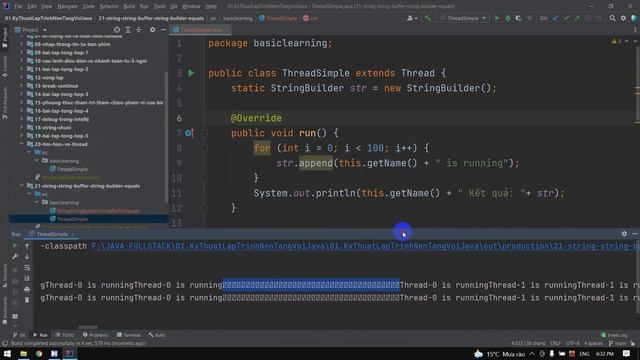Click the up arrow in Run console
The width and height of the screenshot is (640, 360).
[x=27, y=246]
